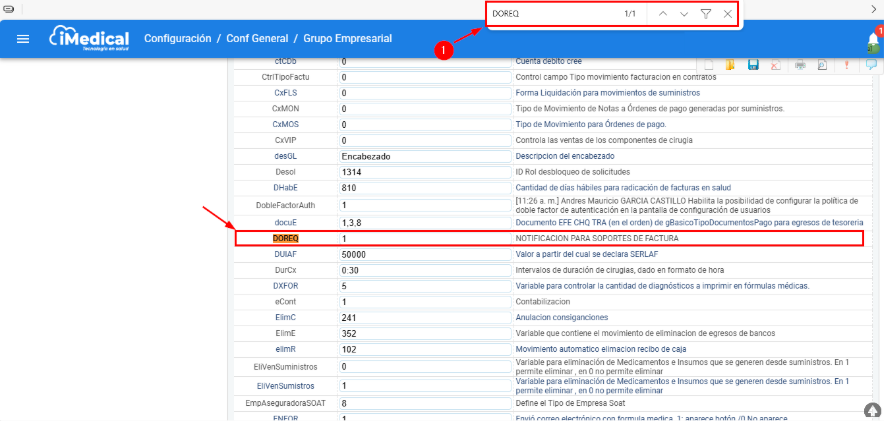Go to previous search match arrow
The width and height of the screenshot is (885, 421).
(x=662, y=14)
